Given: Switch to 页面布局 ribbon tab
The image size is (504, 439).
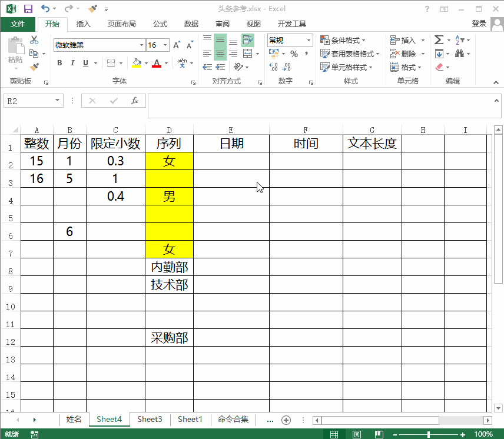Looking at the screenshot, I should point(121,24).
